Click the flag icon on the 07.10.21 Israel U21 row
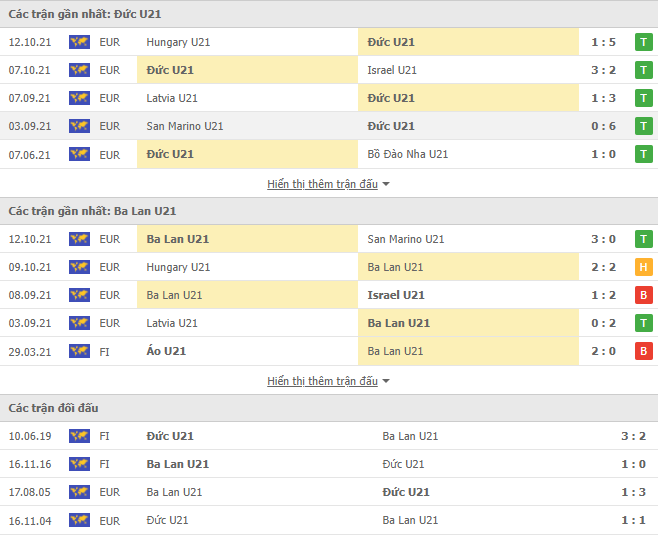Image resolution: width=658 pixels, height=535 pixels. pyautogui.click(x=79, y=70)
